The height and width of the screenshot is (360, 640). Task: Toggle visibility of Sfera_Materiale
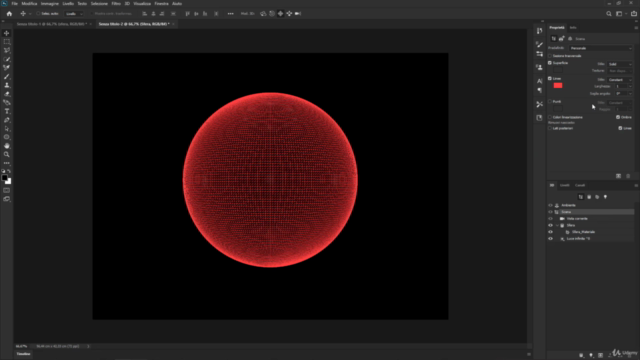(x=550, y=232)
